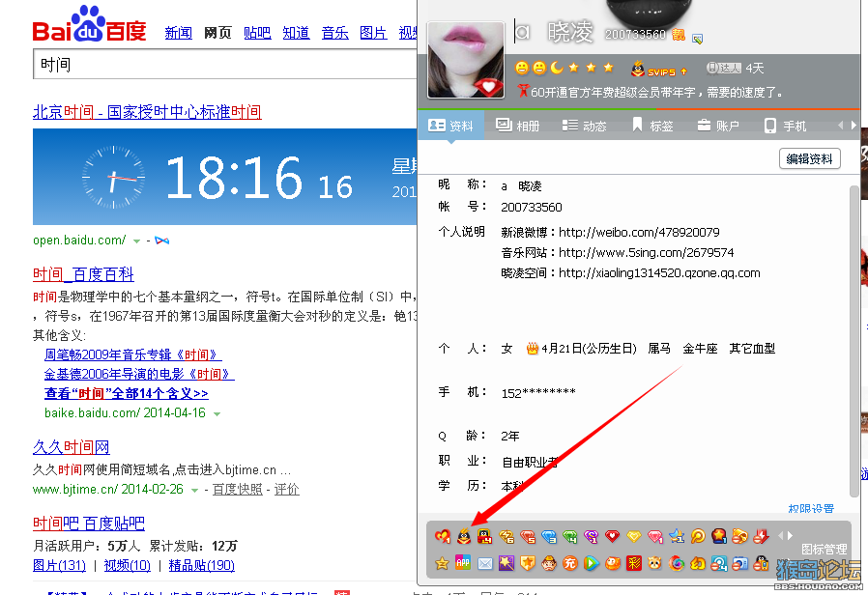This screenshot has height=595, width=868.
Task: Click the red heart diamond icon in the icon tray
Action: [x=612, y=536]
